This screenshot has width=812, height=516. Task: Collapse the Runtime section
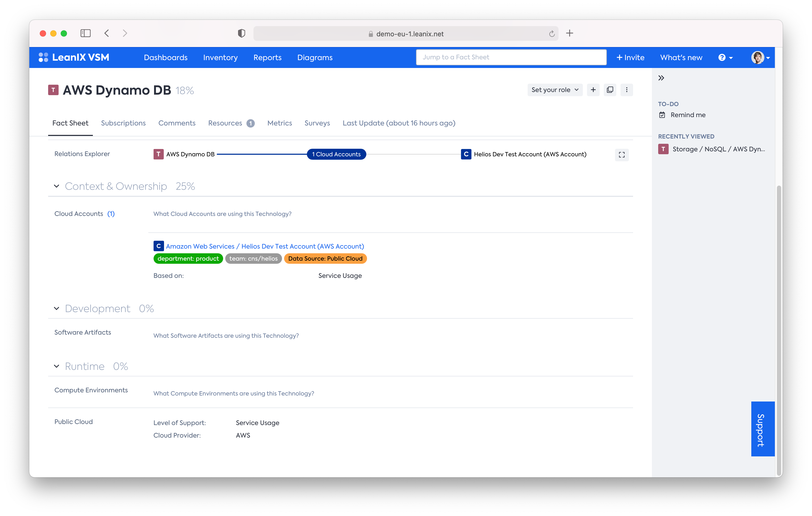pos(56,366)
